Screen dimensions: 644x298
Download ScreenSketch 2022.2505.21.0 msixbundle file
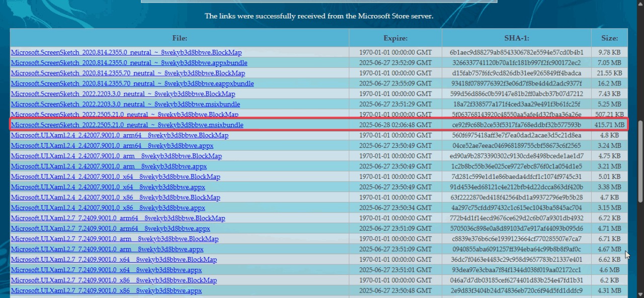click(x=127, y=125)
